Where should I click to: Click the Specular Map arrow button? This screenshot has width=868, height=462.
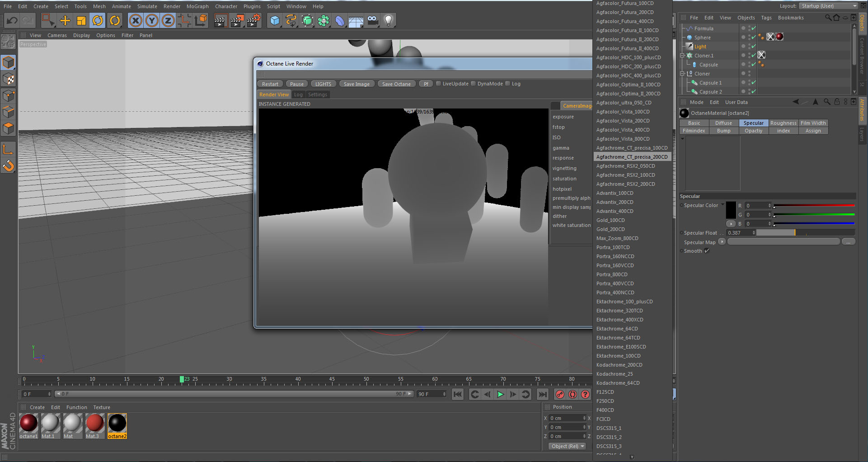click(x=722, y=241)
